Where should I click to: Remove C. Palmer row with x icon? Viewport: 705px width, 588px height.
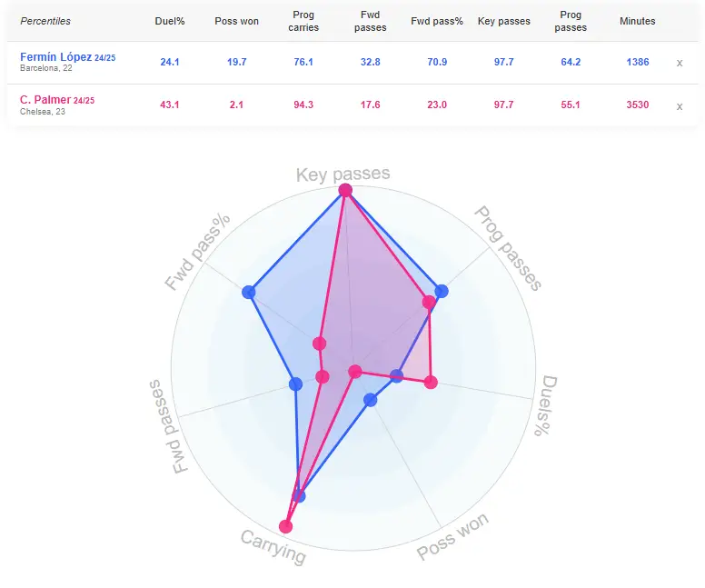(x=680, y=106)
